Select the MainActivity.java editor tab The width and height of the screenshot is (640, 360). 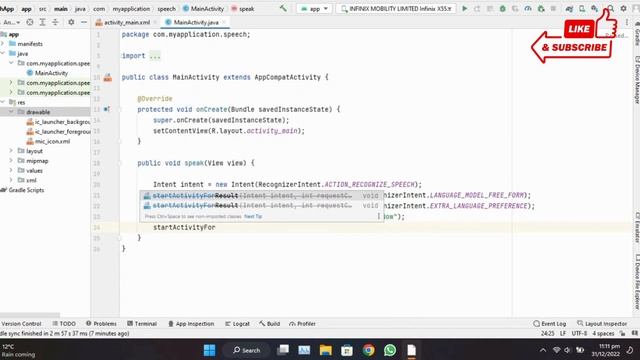click(x=196, y=22)
